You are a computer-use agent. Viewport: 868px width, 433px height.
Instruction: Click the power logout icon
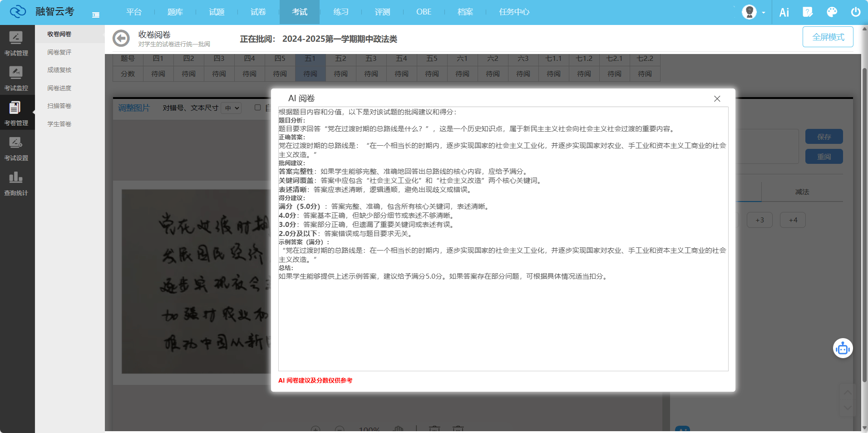pos(855,12)
